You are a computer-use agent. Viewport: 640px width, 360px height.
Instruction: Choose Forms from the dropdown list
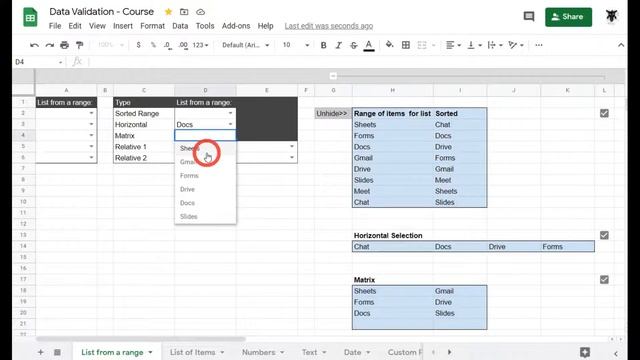(205, 176)
